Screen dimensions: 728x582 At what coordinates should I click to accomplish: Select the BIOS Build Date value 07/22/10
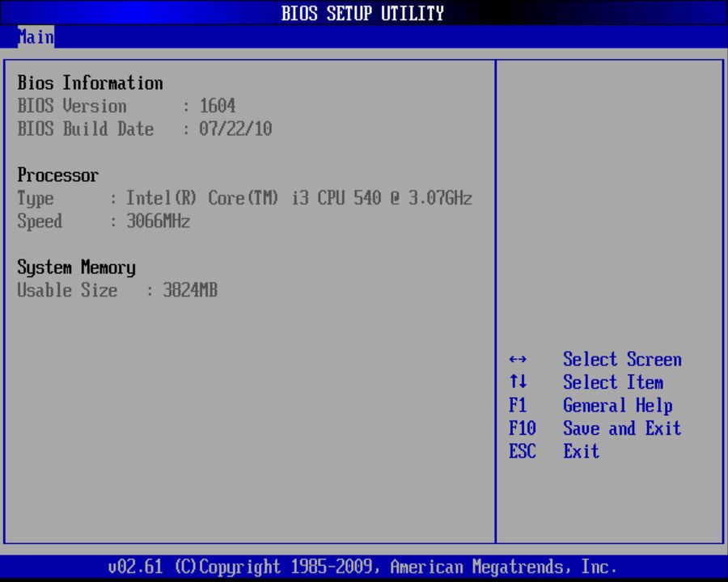coord(235,129)
